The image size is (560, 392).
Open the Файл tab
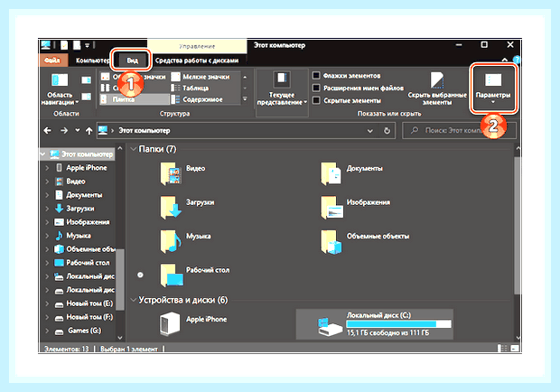pos(52,61)
